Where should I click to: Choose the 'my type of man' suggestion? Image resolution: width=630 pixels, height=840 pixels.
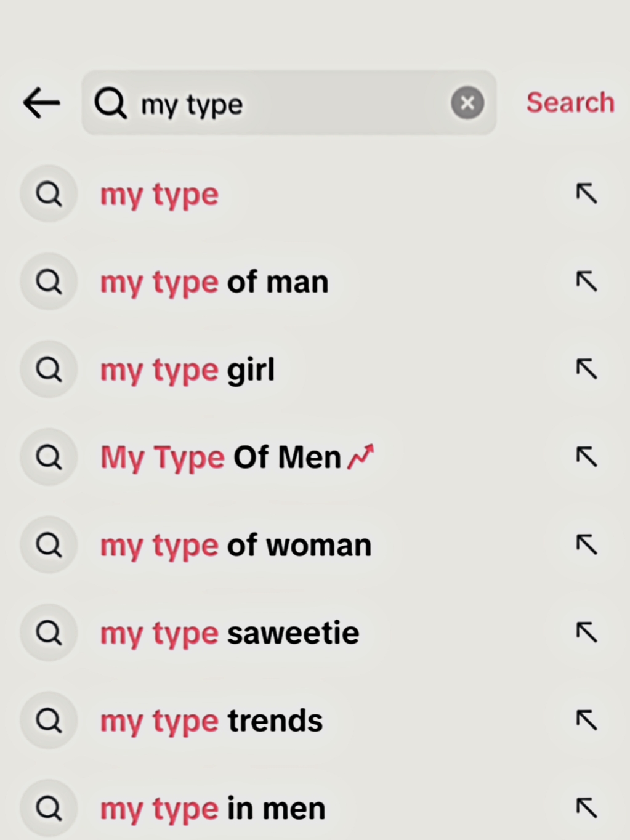[x=214, y=282]
